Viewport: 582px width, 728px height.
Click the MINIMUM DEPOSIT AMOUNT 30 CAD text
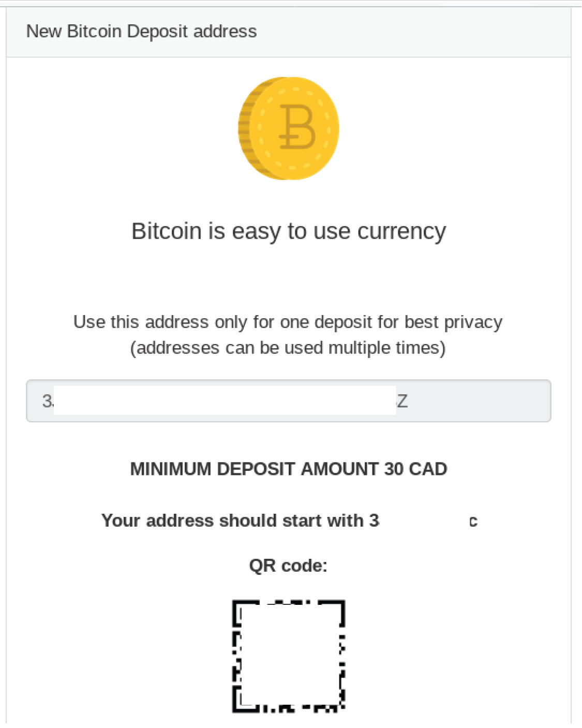click(x=289, y=469)
